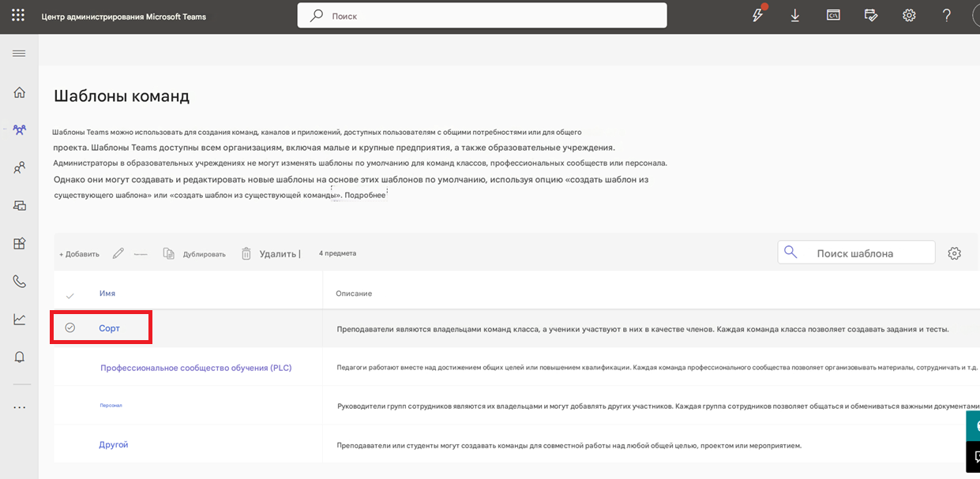Go to Home in the left sidebar

click(x=20, y=92)
